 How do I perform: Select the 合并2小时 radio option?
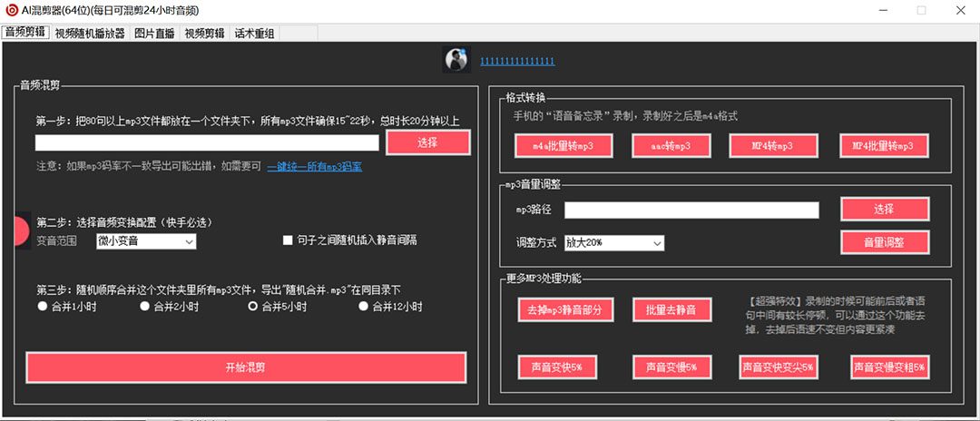(x=145, y=307)
